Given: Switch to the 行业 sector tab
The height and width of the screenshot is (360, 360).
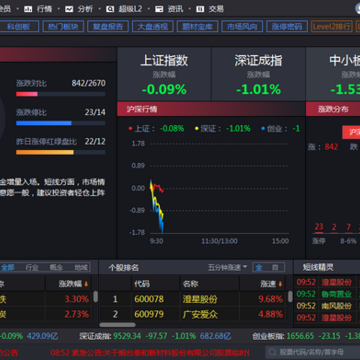Looking at the screenshot, I should [32, 267].
